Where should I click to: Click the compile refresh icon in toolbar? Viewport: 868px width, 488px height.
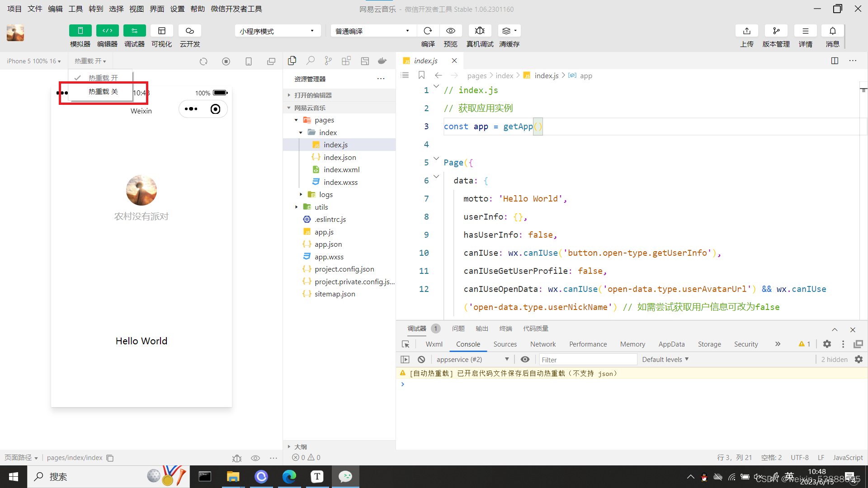428,31
